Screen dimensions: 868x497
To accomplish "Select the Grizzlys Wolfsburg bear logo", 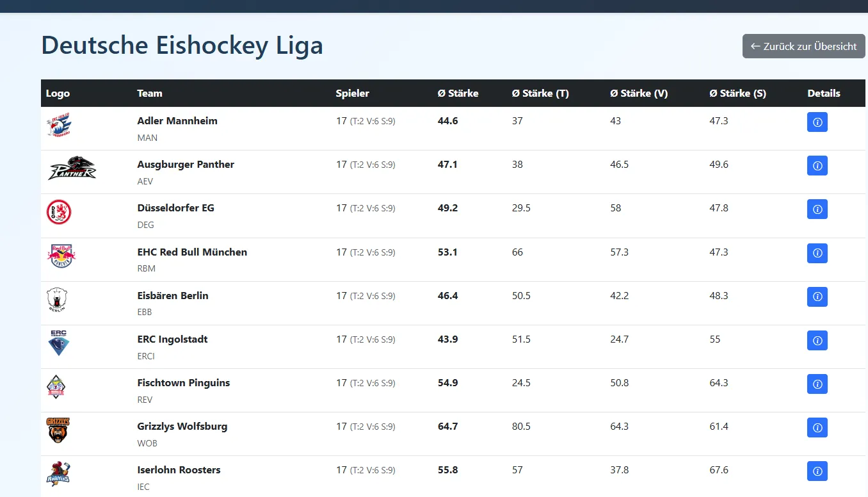I will pyautogui.click(x=58, y=430).
